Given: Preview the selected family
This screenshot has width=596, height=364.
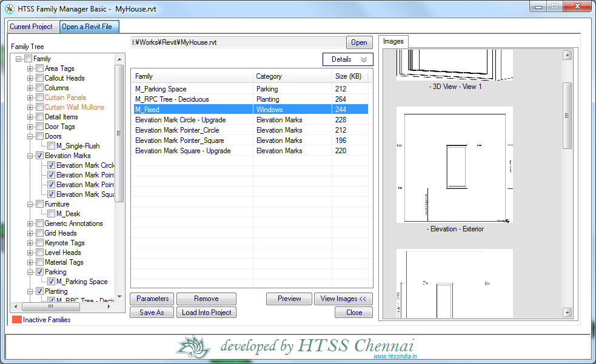Looking at the screenshot, I should click(289, 299).
